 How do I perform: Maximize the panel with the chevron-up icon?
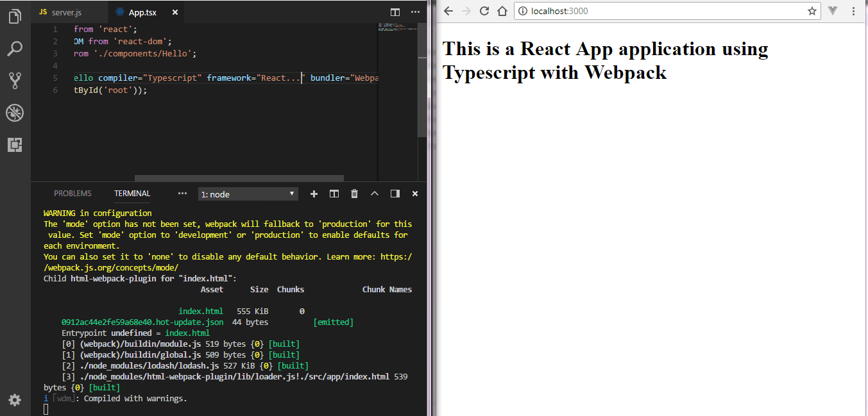[375, 194]
